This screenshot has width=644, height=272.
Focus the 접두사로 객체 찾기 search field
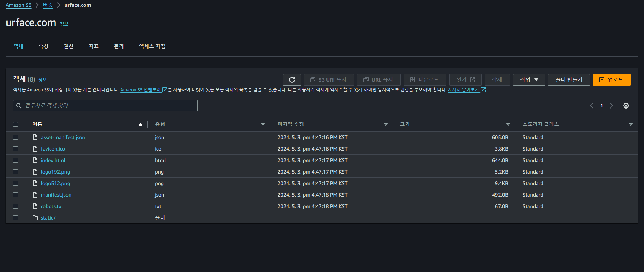pos(105,106)
